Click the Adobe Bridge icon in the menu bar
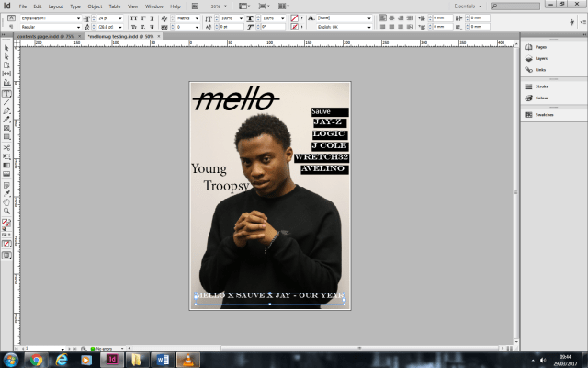 click(x=195, y=6)
